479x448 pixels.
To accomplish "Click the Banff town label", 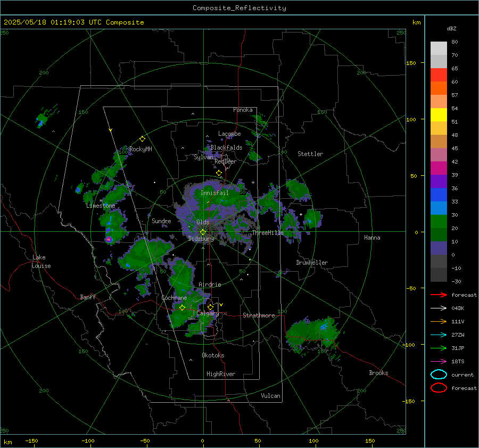I will 88,297.
